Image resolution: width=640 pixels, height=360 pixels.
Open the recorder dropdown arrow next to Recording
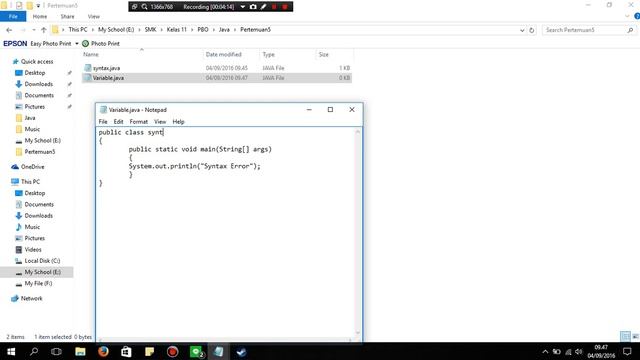242,7
